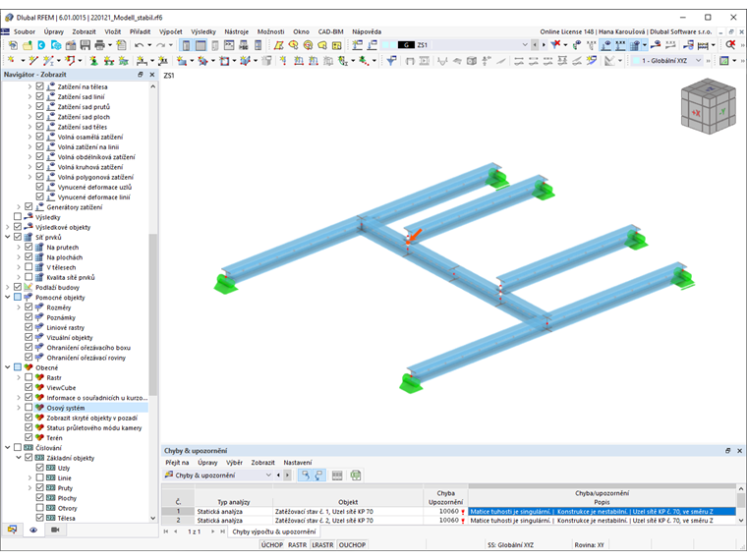Screen dimensions: 747x560
Task: Enable the Výsledky checkbox
Action: pyautogui.click(x=18, y=217)
